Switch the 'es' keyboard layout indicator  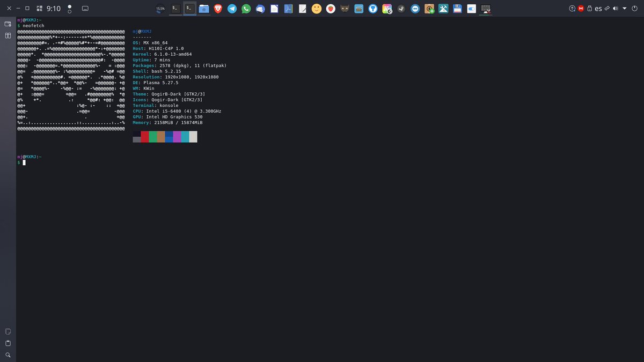tap(598, 9)
